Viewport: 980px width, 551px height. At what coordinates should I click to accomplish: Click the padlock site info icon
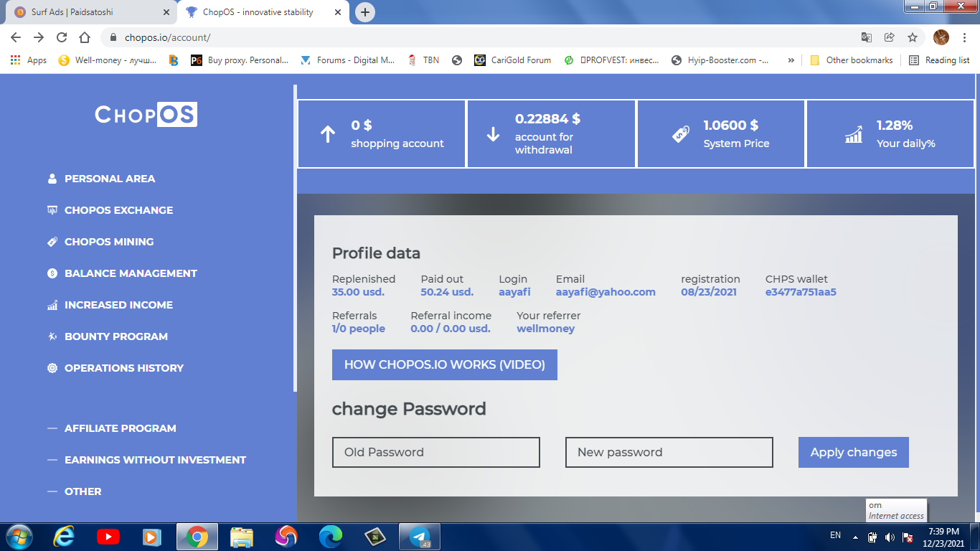click(113, 37)
